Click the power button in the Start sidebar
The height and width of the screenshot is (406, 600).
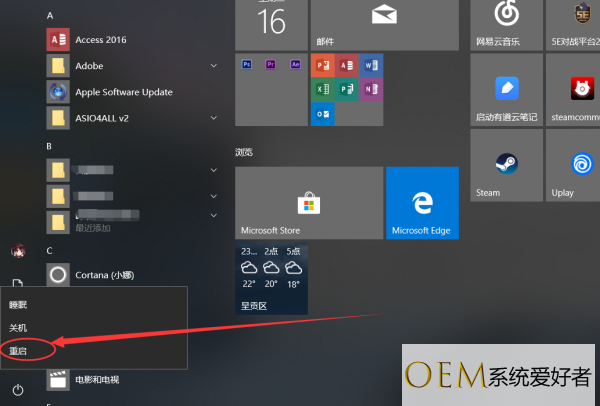point(18,388)
